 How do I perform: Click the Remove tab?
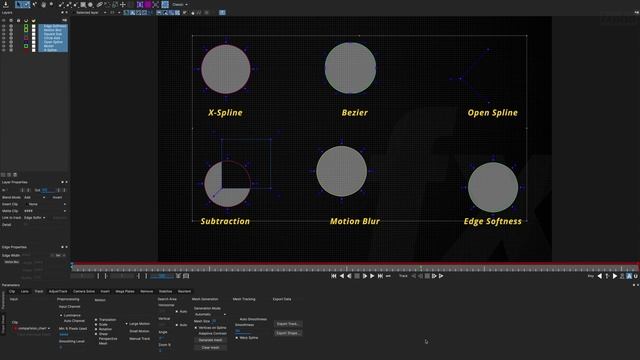(147, 291)
